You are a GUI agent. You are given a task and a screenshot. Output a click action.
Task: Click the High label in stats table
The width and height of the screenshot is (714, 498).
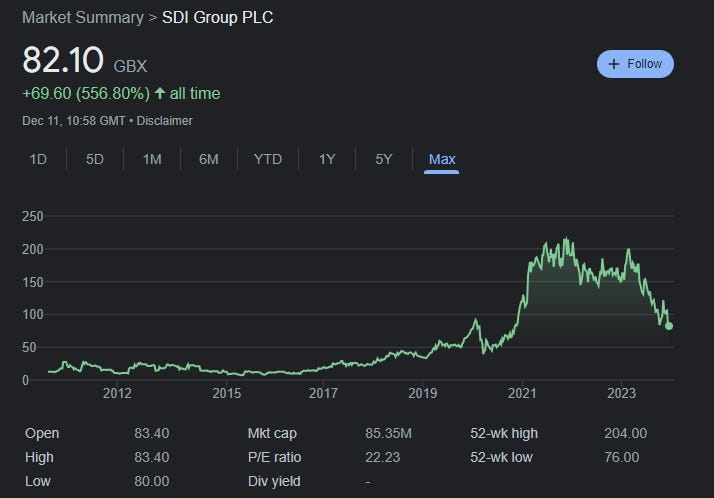[x=39, y=457]
